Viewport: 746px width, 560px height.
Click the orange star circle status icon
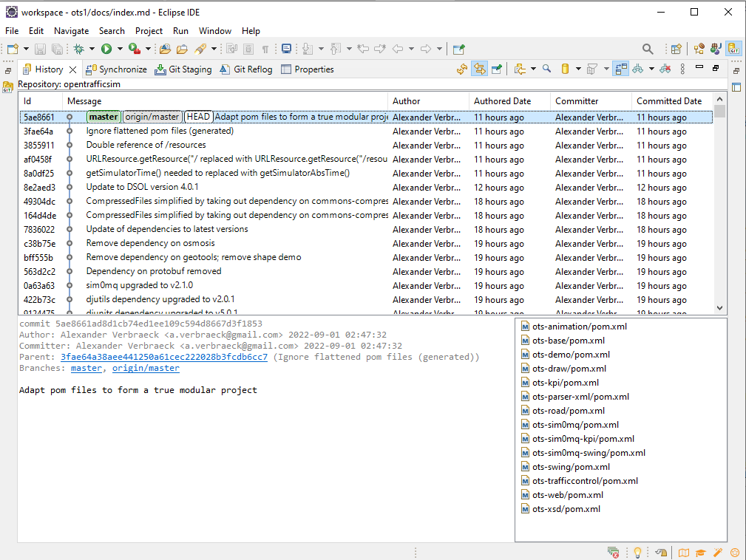(x=735, y=553)
